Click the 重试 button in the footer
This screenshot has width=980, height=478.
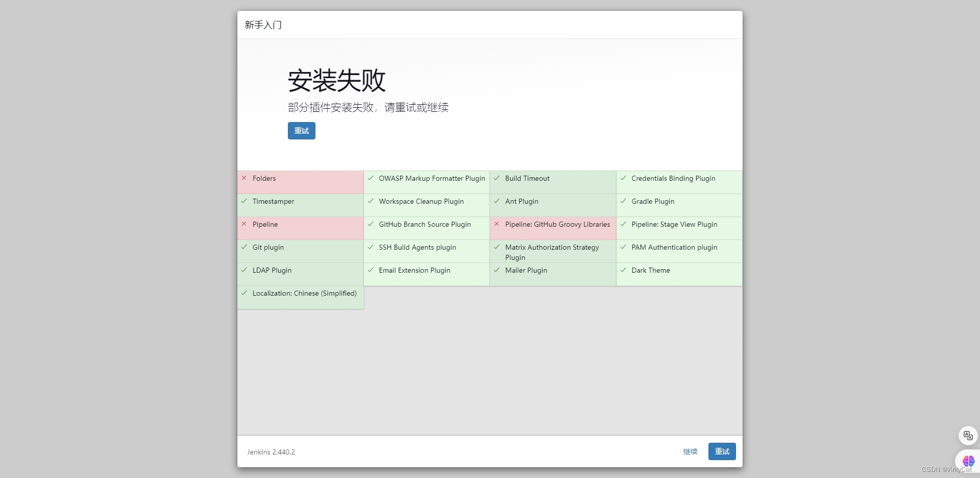[722, 451]
